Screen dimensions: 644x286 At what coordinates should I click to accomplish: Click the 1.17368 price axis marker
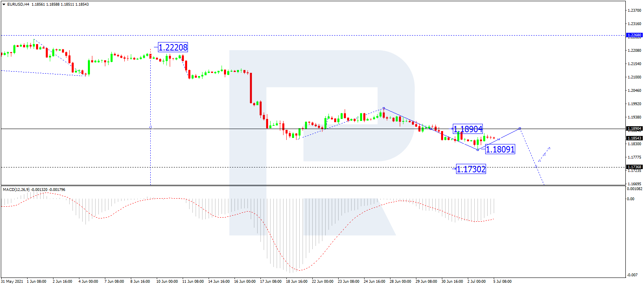[x=634, y=167]
